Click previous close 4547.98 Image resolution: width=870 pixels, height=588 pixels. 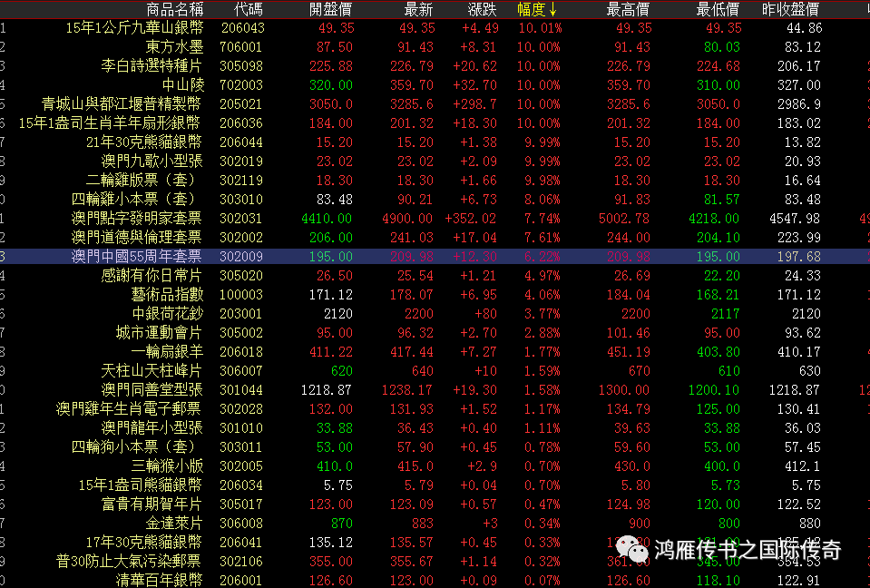(x=795, y=219)
